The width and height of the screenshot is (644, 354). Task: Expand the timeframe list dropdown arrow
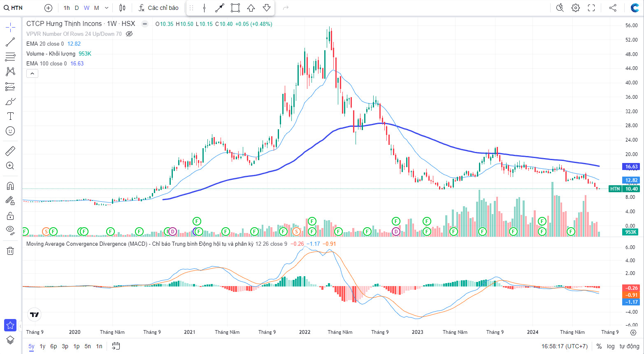tap(107, 8)
